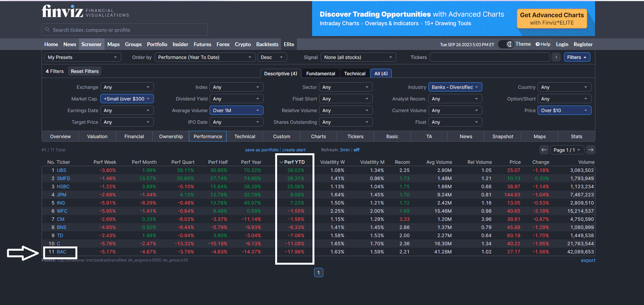Open the Groups menu item
Viewport: 644px width, 305px height.
pos(133,44)
